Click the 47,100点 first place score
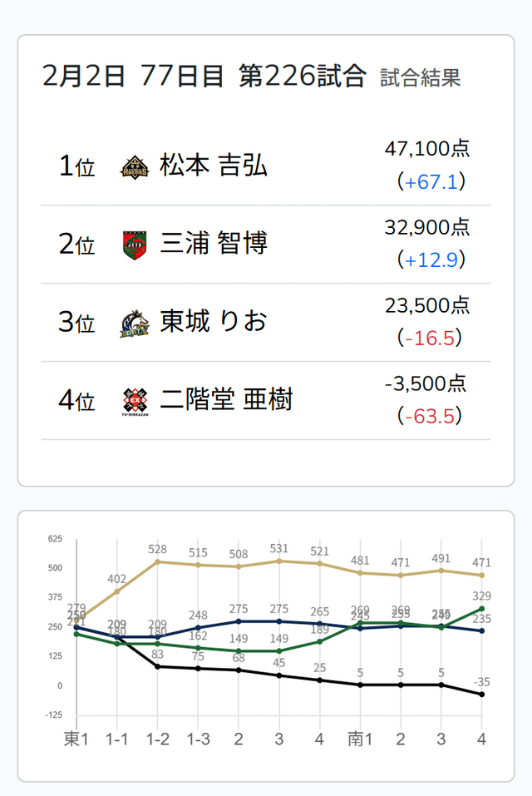This screenshot has width=532, height=796. point(427,150)
